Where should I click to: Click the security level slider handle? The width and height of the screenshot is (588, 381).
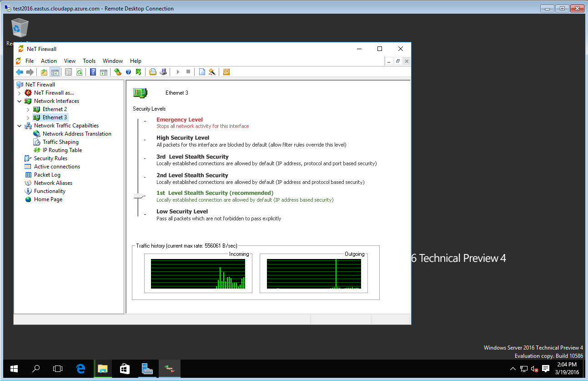[x=138, y=196]
